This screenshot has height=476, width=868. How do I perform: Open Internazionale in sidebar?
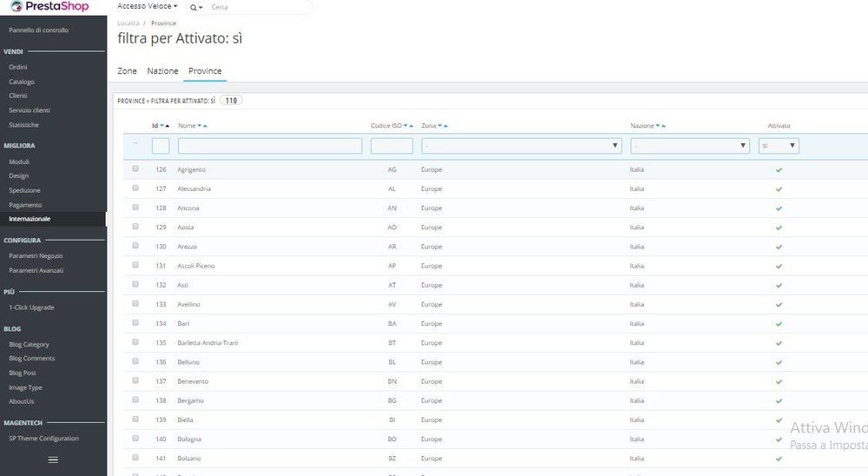click(30, 219)
